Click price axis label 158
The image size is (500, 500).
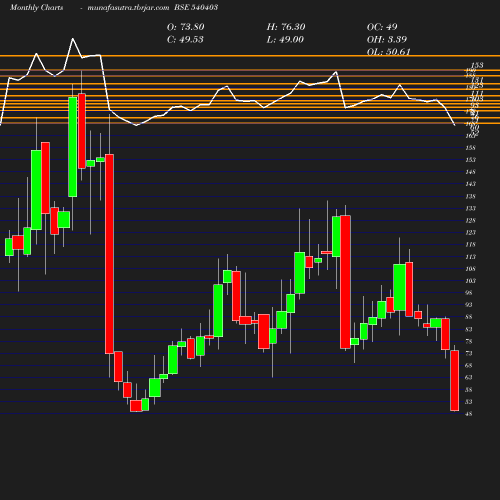(x=470, y=148)
